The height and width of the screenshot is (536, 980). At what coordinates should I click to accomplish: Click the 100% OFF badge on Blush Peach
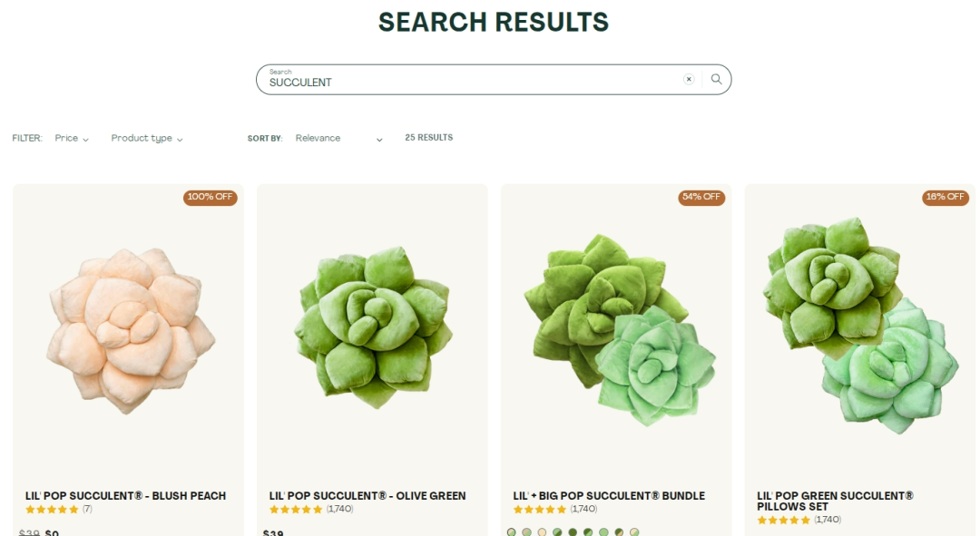click(x=210, y=197)
